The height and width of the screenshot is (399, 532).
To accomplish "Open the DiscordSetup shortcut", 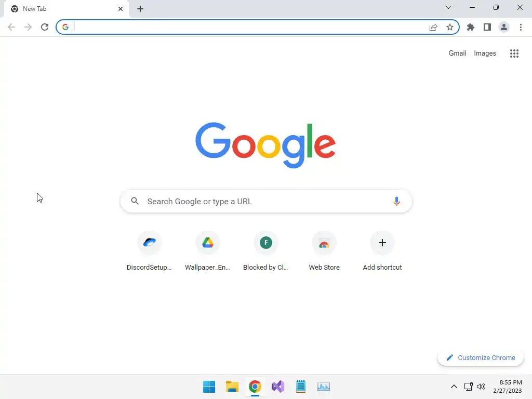I will (x=149, y=251).
